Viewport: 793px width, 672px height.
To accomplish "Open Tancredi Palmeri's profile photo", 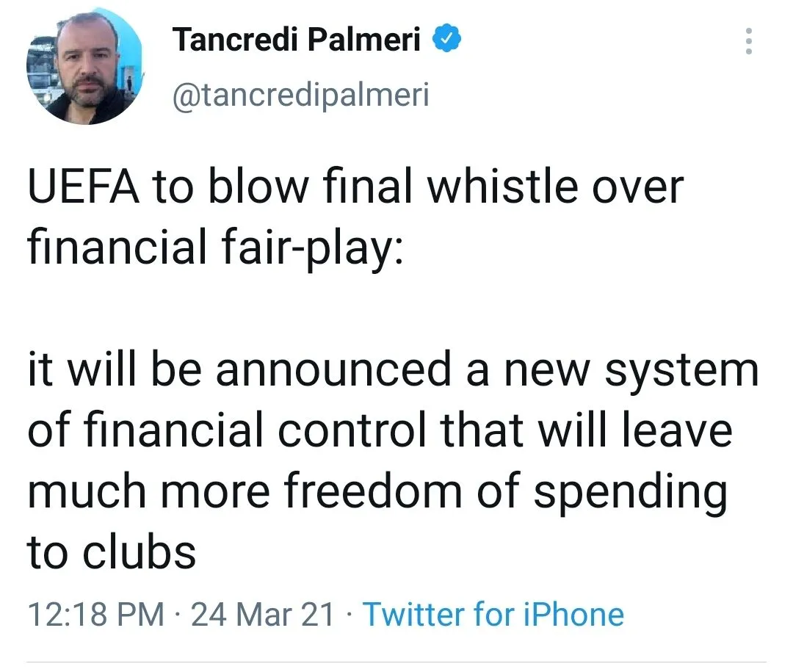I will 86,68.
